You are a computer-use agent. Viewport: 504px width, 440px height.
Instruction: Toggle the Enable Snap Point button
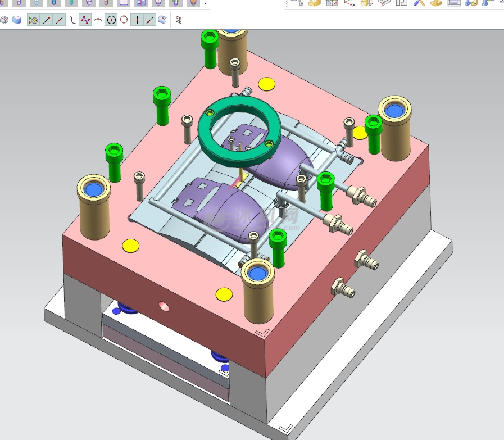click(34, 20)
